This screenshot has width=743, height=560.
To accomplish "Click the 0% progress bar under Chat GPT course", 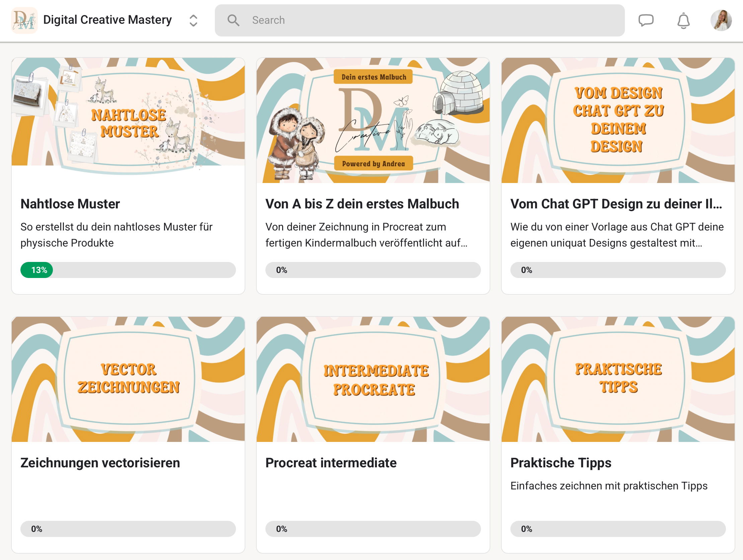I will [x=618, y=270].
